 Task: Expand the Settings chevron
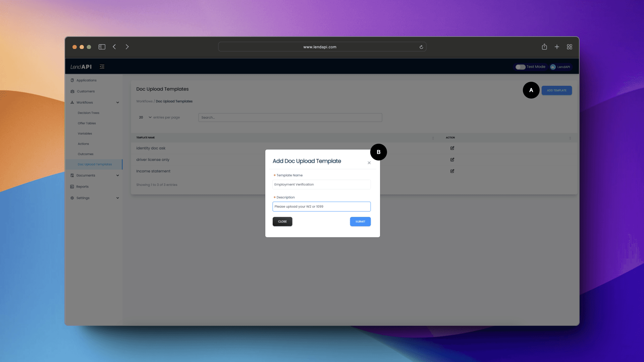pos(118,198)
